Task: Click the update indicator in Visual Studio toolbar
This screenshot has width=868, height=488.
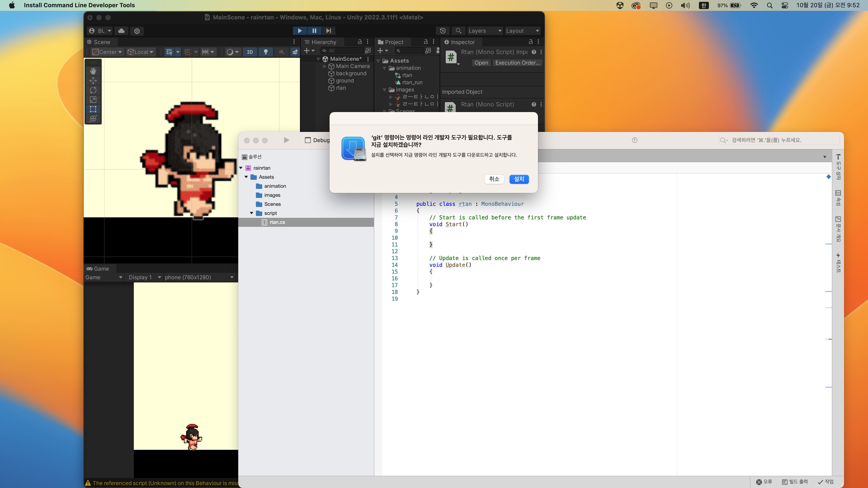Action: click(x=634, y=140)
